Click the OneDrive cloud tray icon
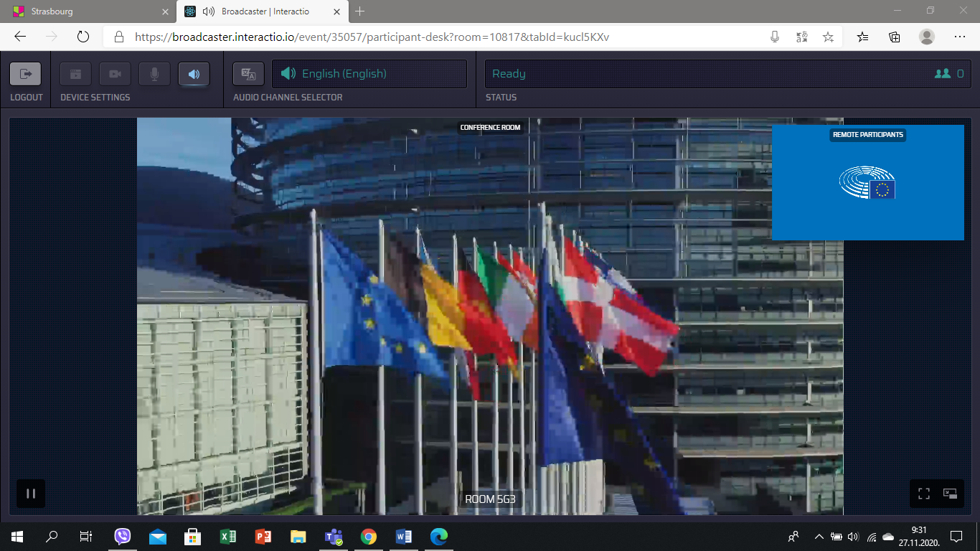 coord(888,536)
